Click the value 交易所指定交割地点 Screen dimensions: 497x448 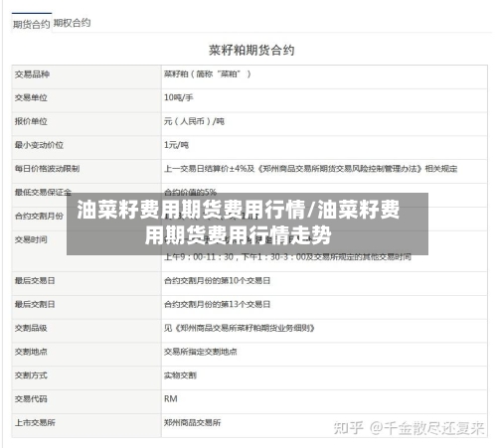(x=201, y=352)
